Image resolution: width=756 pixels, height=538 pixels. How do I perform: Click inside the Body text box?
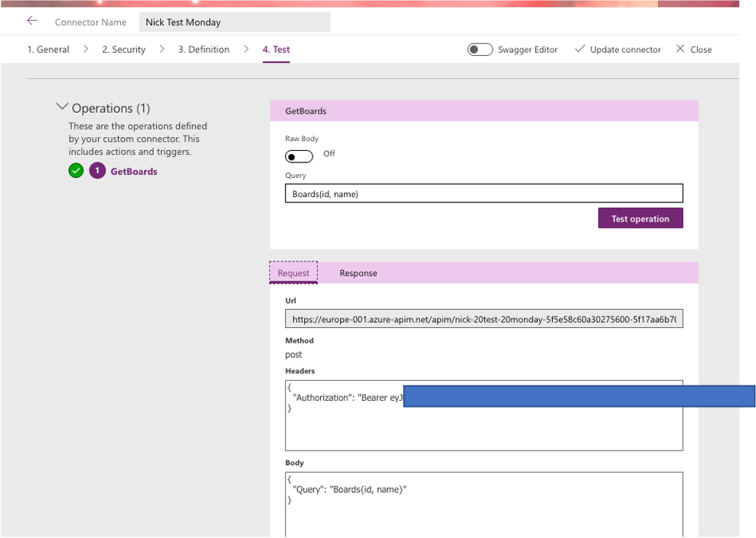tap(484, 504)
